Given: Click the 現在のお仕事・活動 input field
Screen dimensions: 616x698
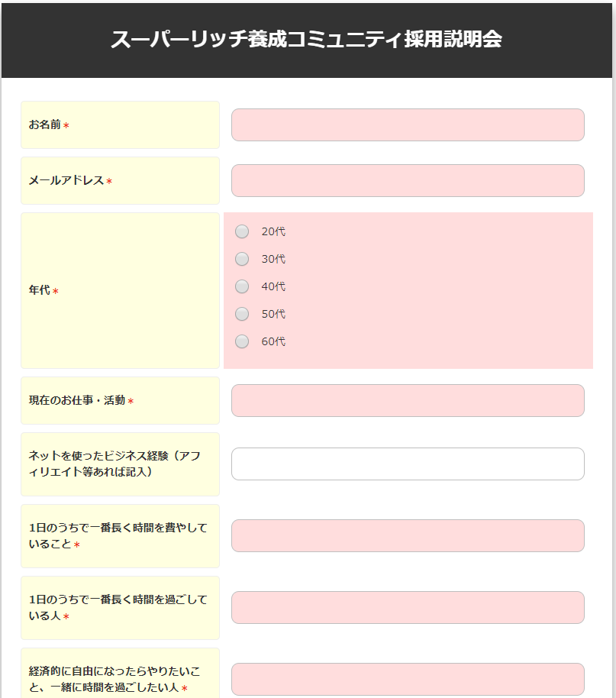Looking at the screenshot, I should [x=408, y=400].
